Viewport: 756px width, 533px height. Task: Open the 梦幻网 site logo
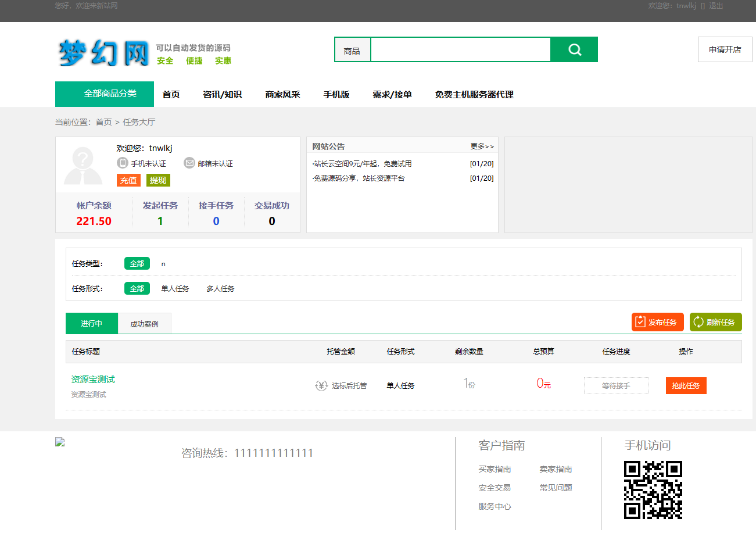click(x=103, y=53)
